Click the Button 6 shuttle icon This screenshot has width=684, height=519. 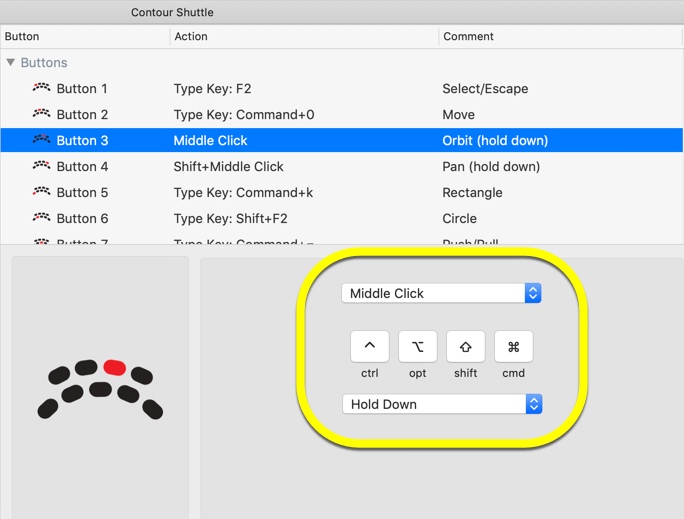pos(41,217)
